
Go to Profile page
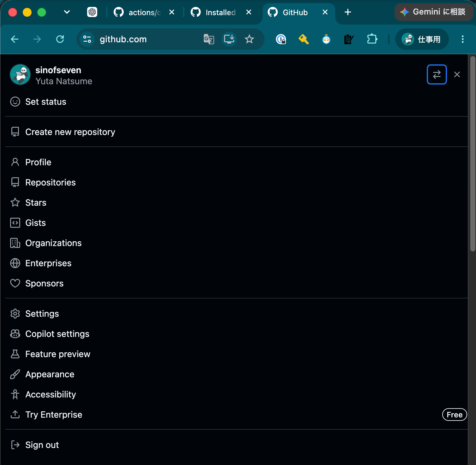click(x=236, y=162)
